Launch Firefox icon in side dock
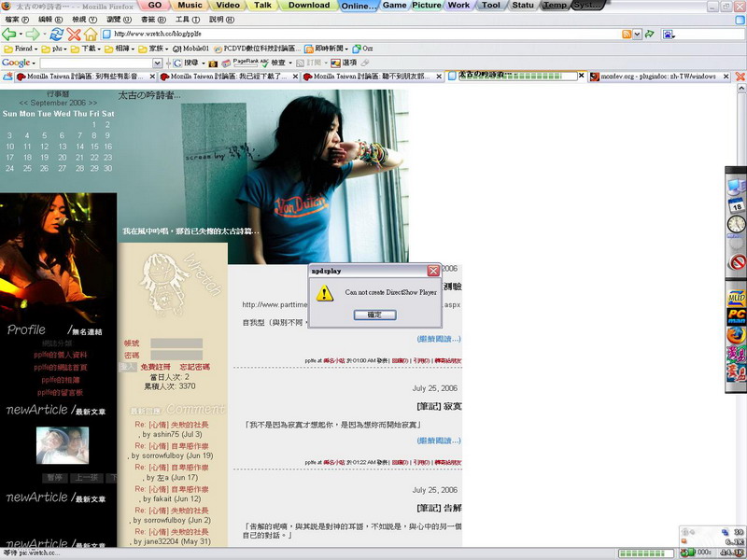747x560 pixels. tap(736, 335)
